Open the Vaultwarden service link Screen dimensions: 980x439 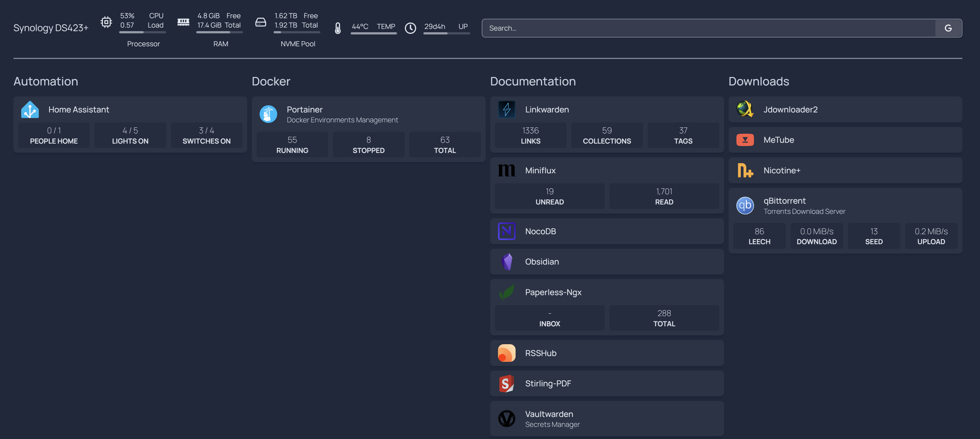point(549,414)
